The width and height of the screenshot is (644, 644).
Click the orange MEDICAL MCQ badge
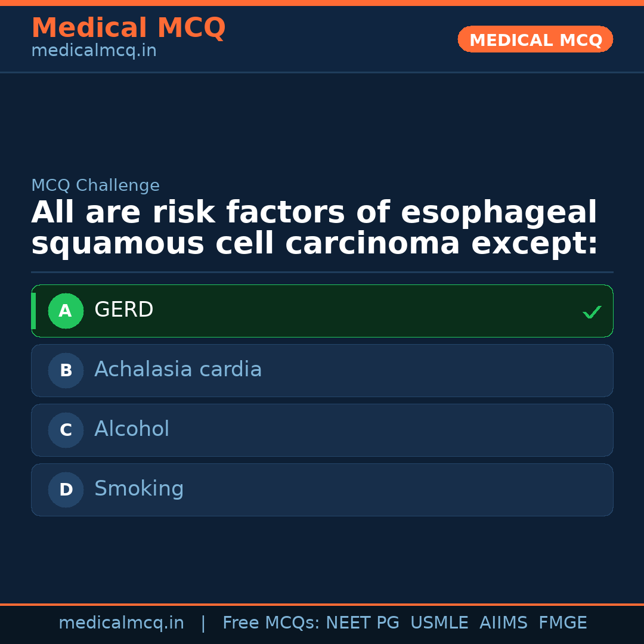pos(535,39)
